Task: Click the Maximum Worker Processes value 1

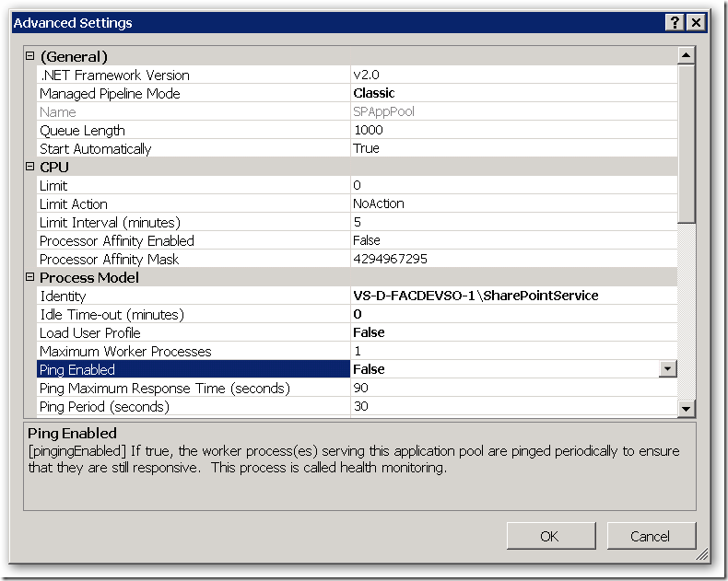Action: (x=514, y=351)
